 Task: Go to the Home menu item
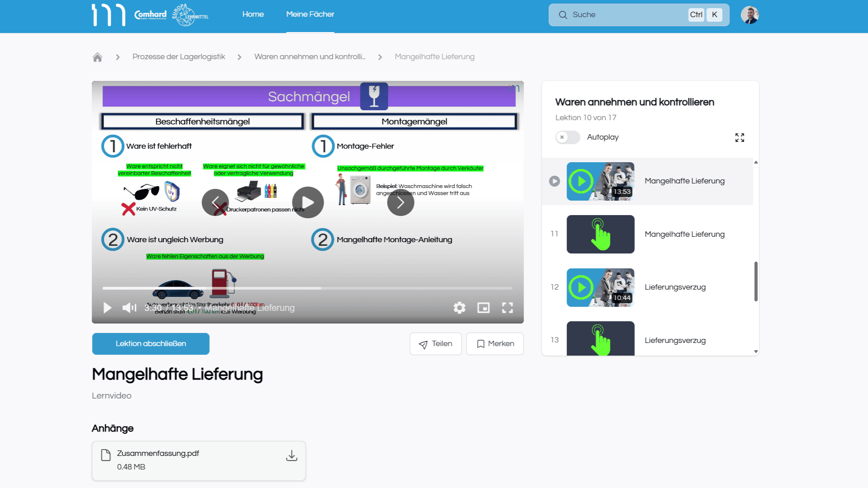tap(253, 14)
